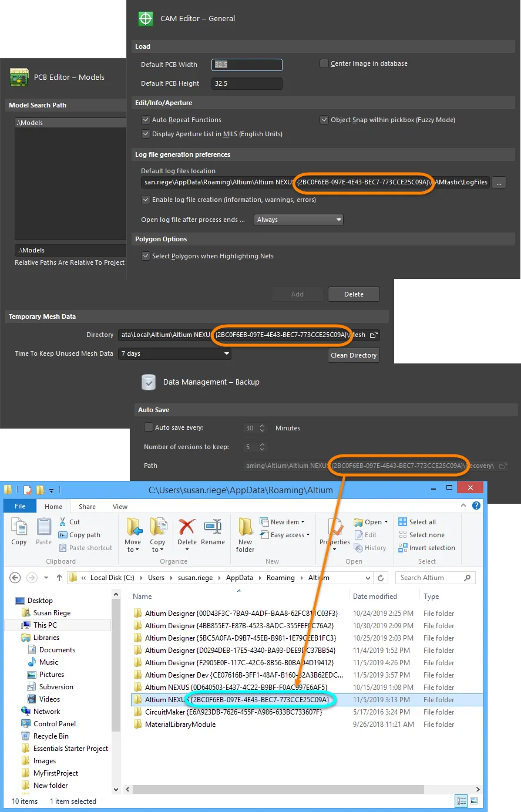Click the Rename icon

point(213,526)
